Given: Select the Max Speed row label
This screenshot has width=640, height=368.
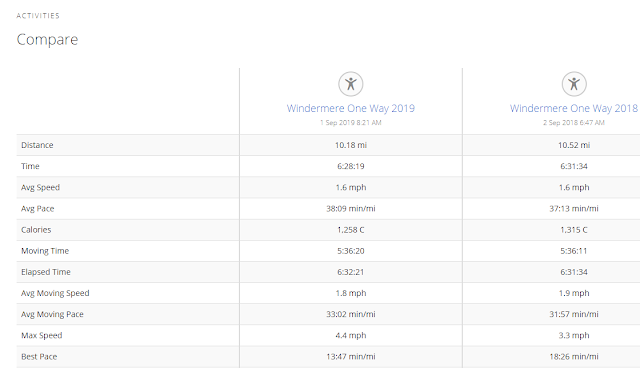Looking at the screenshot, I should pos(42,336).
